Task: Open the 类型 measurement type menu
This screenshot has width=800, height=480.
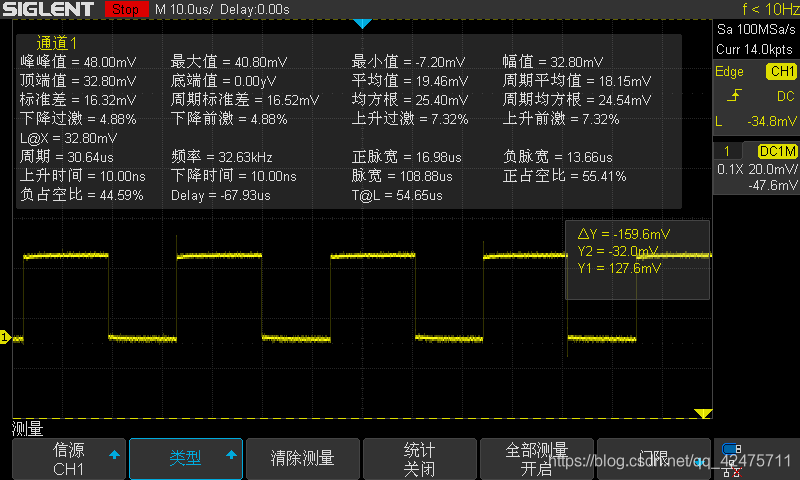Action: tap(186, 459)
